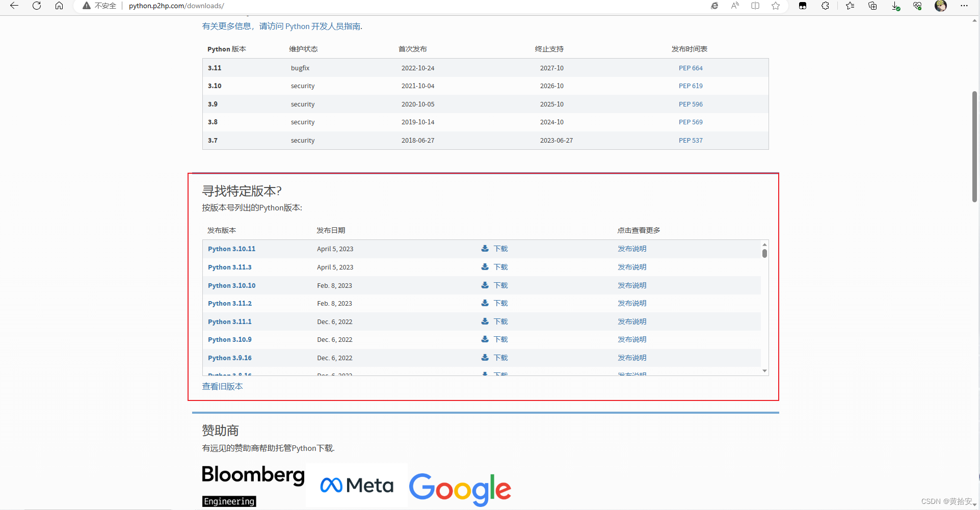Screen dimensions: 980x510
Task: Click download icon for Python 3.11.3
Action: (x=485, y=266)
